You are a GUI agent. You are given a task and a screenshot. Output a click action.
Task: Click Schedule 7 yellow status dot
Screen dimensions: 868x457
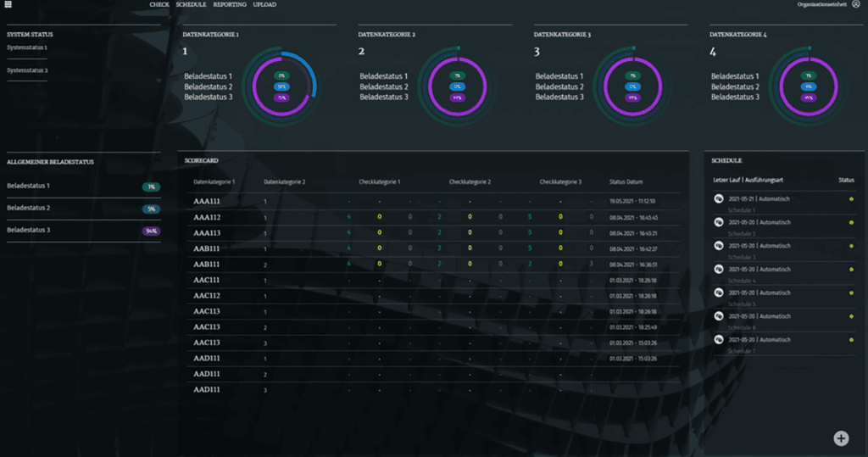click(x=851, y=339)
